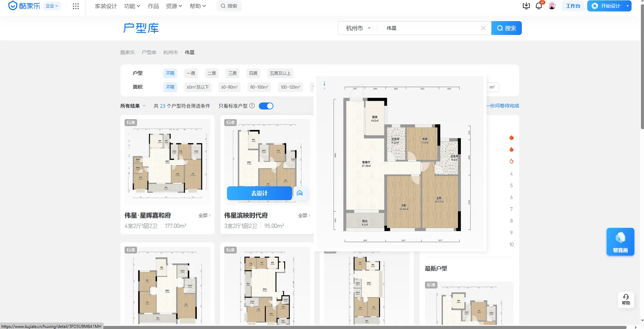Screen dimensions: 644x329
Task: Expand the 开始设计 dropdown arrow
Action: [627, 6]
